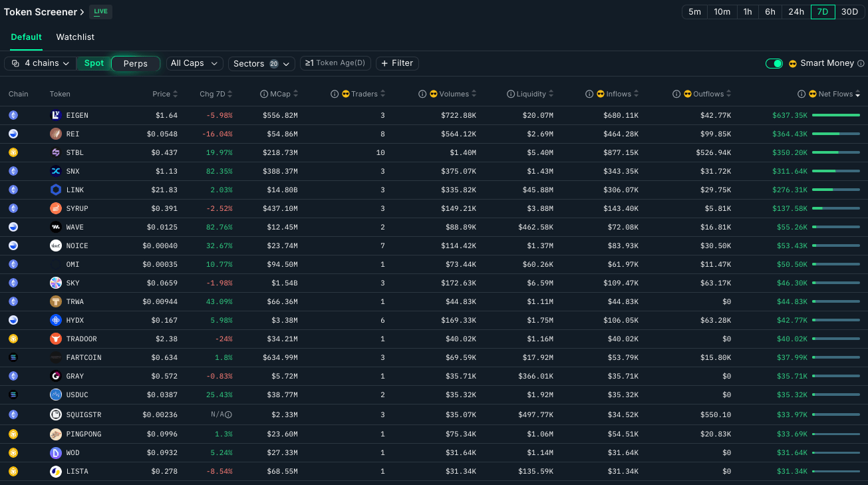Click the STBL net flows bar
This screenshot has height=485, width=868.
(836, 152)
